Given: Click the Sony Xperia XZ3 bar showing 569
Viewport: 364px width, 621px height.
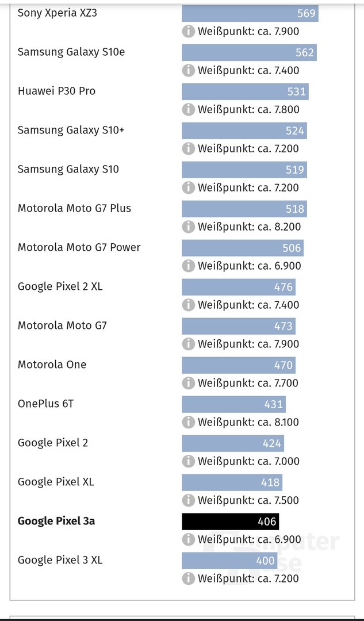Looking at the screenshot, I should 250,13.
